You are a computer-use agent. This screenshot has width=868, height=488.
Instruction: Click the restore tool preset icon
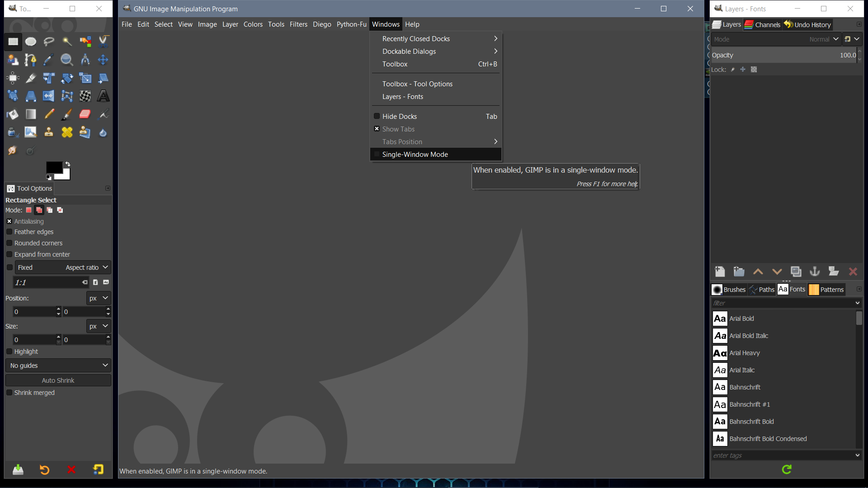click(x=44, y=470)
